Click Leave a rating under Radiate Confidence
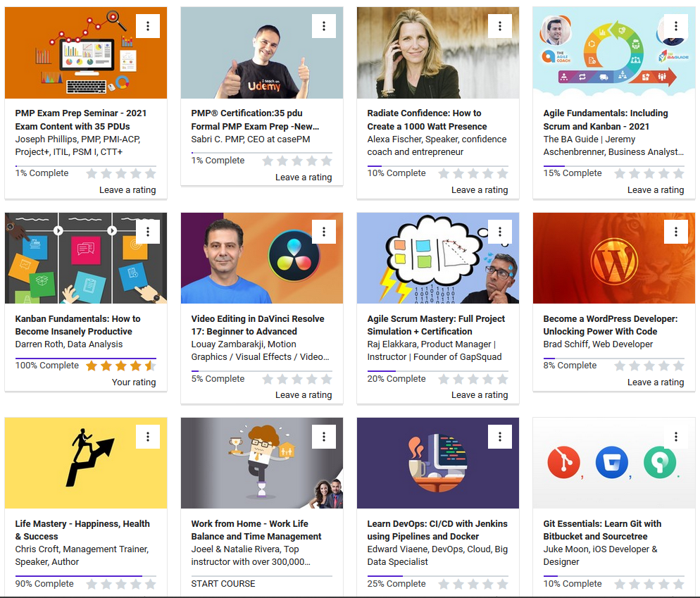Screen dimensions: 700x598 479,189
